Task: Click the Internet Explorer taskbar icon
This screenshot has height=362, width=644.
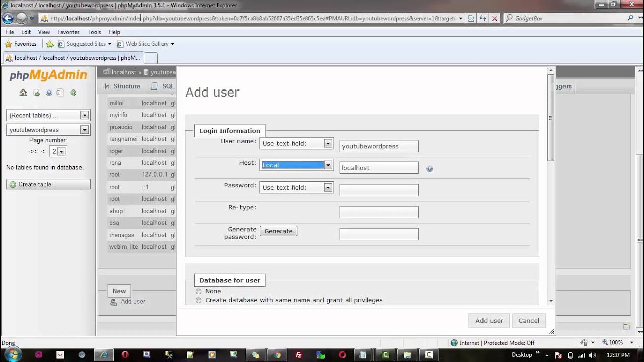Action: pyautogui.click(x=104, y=355)
